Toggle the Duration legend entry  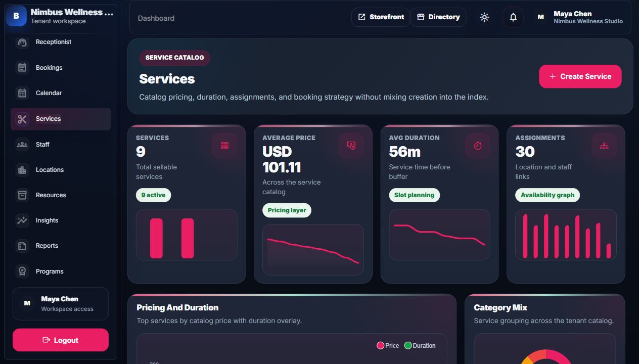[x=420, y=346]
